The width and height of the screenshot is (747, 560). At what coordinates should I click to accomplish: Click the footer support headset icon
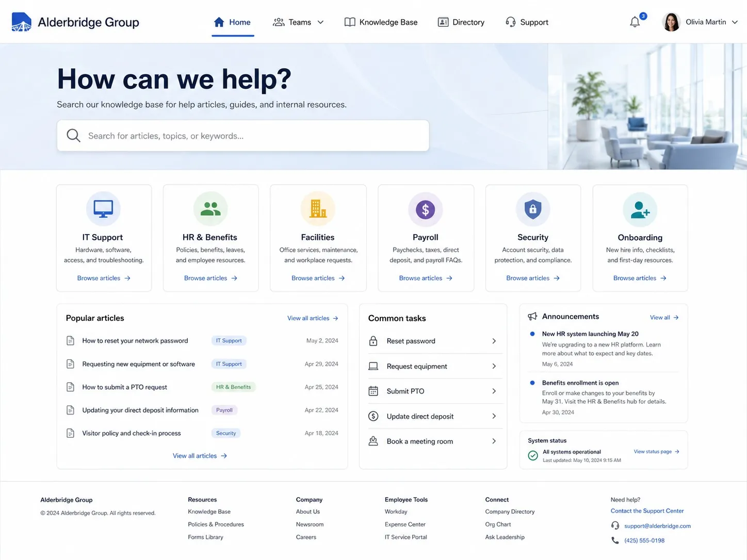click(615, 525)
